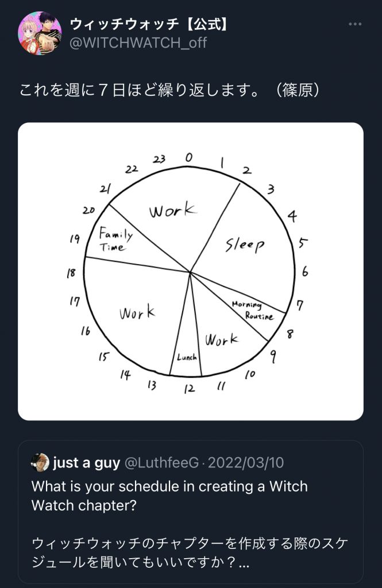Open the @WITCHWATCH_off handle link

(138, 42)
